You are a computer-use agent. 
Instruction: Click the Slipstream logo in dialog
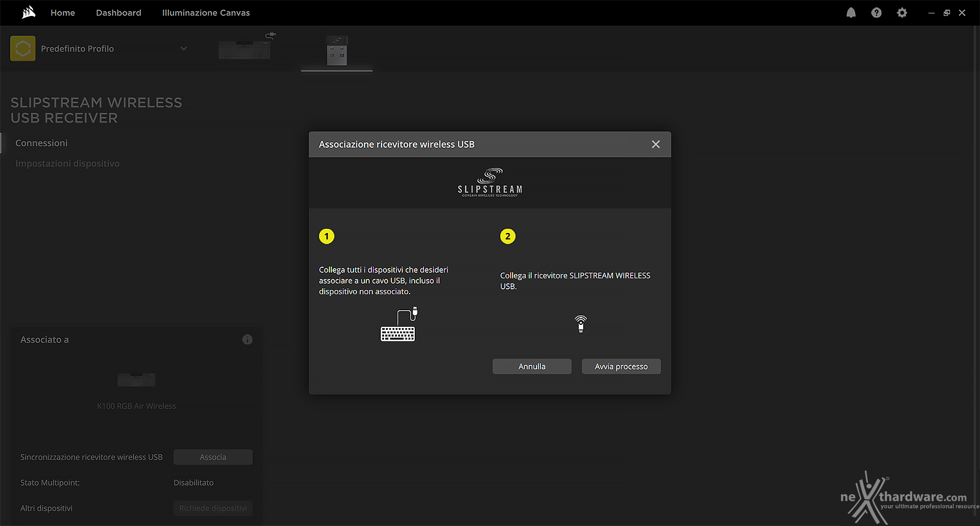(x=490, y=183)
